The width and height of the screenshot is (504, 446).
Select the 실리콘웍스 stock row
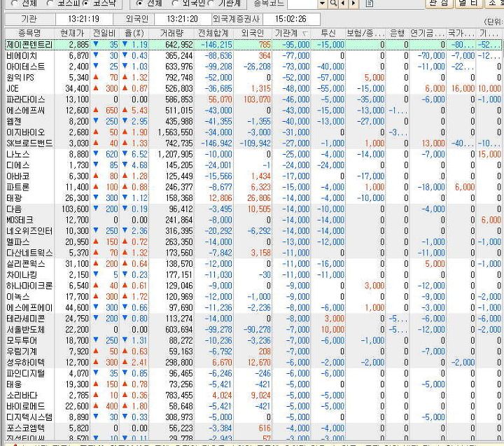click(252, 264)
